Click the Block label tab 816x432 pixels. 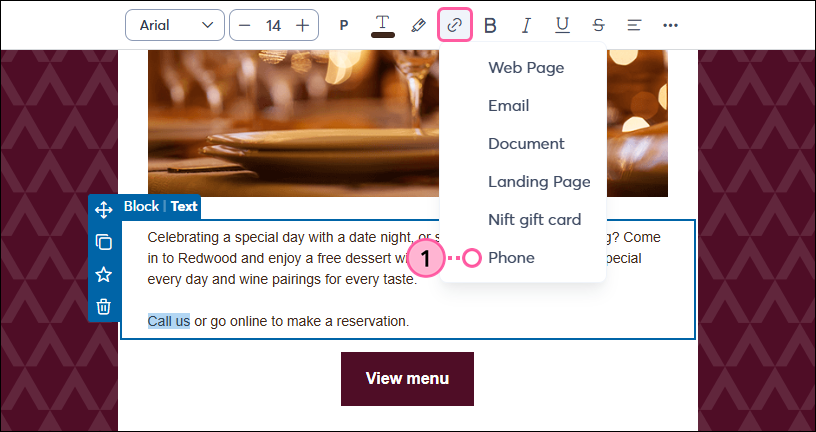(141, 207)
